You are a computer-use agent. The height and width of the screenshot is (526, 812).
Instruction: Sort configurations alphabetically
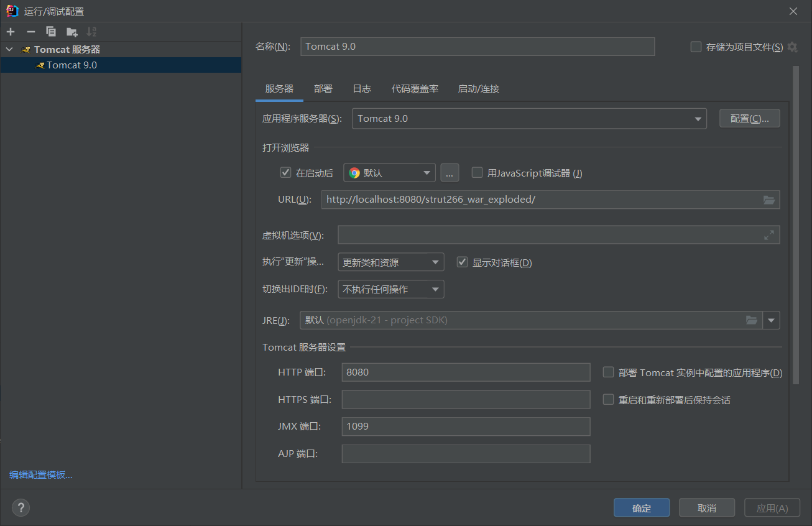tap(92, 32)
